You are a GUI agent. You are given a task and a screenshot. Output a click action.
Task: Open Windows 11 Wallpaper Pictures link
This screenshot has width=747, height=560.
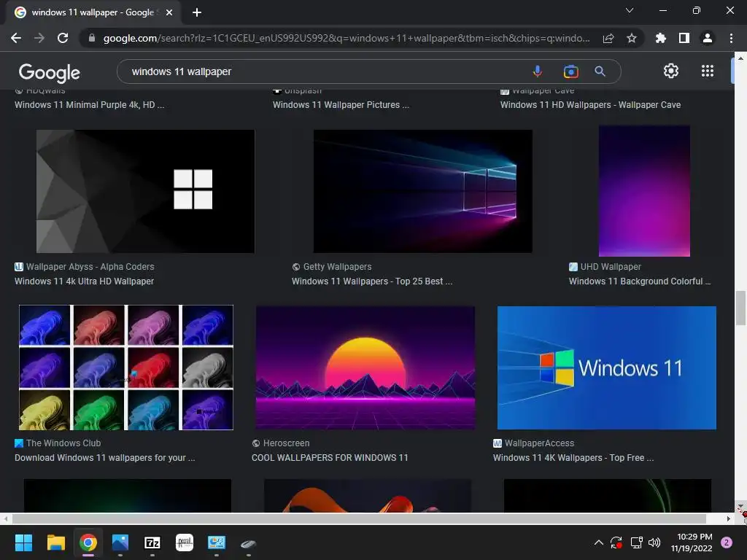click(x=341, y=105)
